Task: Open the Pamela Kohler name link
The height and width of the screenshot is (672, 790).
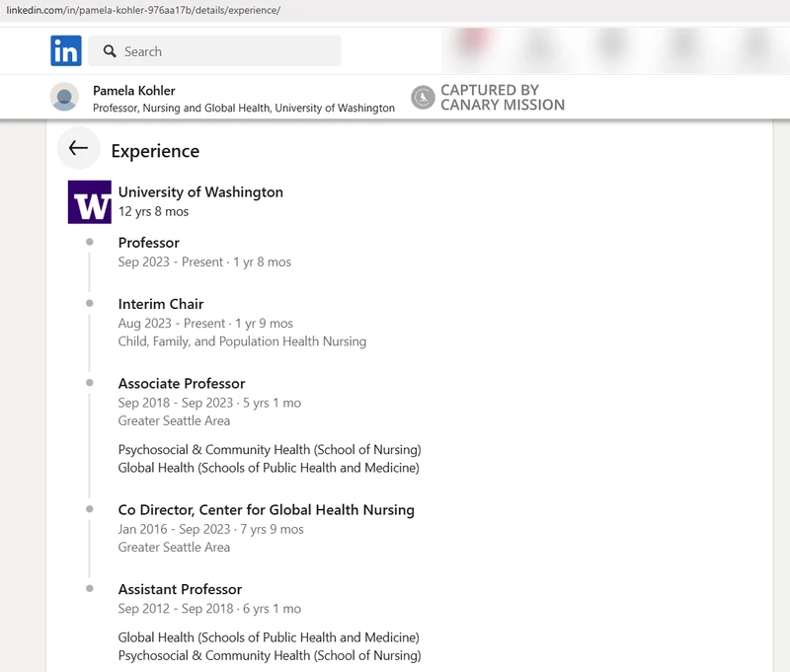Action: coord(134,91)
